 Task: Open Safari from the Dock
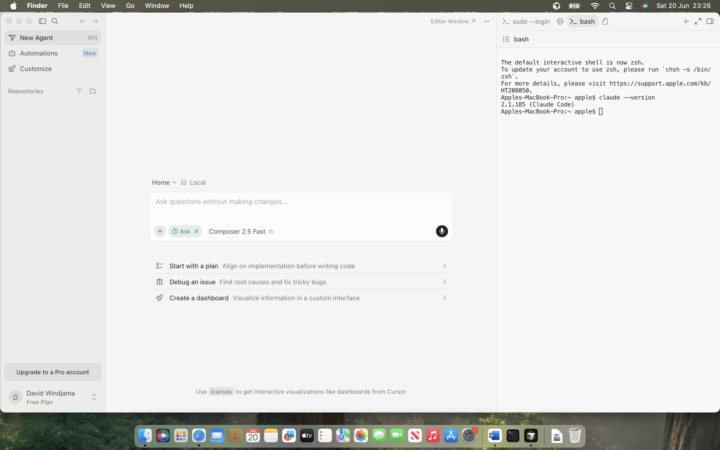click(199, 435)
